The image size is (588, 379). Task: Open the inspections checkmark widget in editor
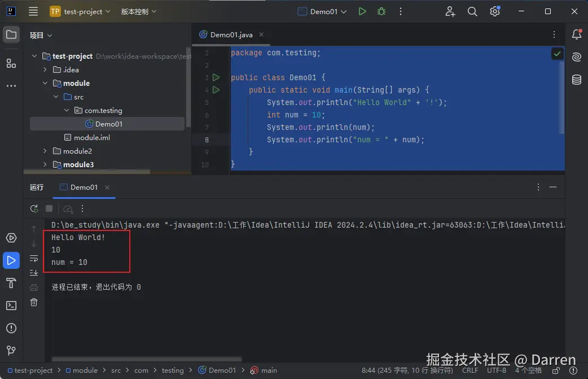tap(557, 54)
